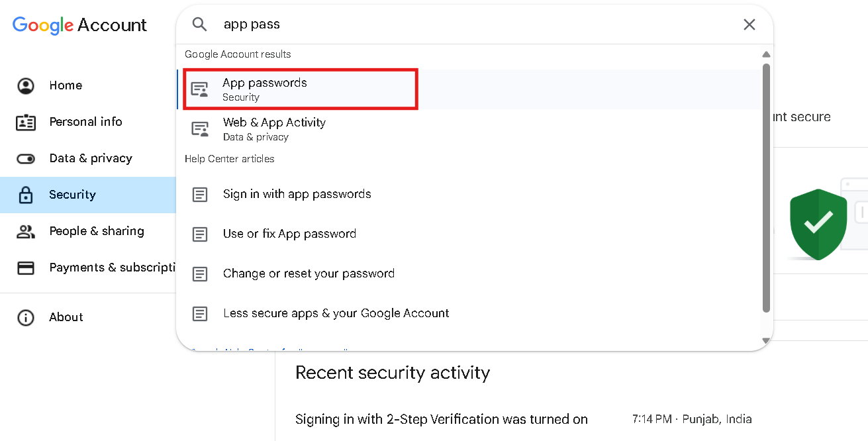The width and height of the screenshot is (868, 441).
Task: Open 'Sign in with app passwords' article
Action: click(297, 194)
